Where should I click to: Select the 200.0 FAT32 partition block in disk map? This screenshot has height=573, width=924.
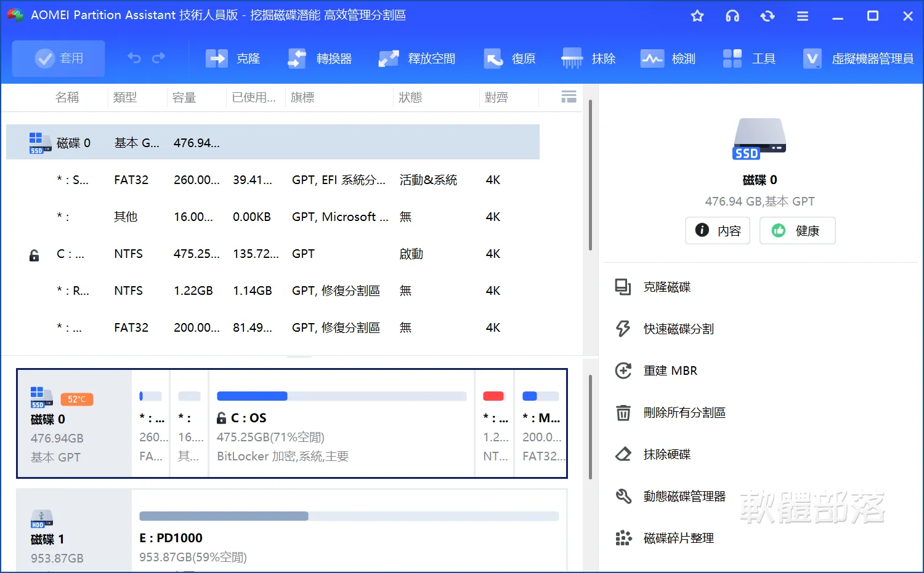click(x=540, y=423)
